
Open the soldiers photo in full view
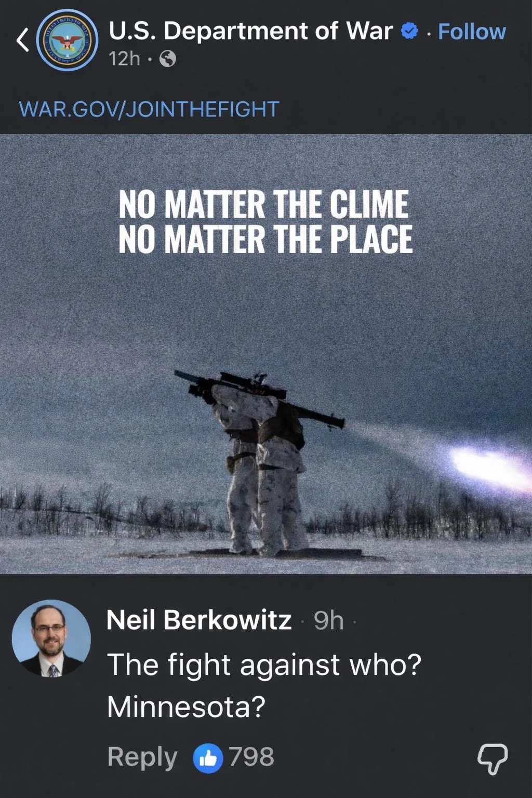pos(266,354)
